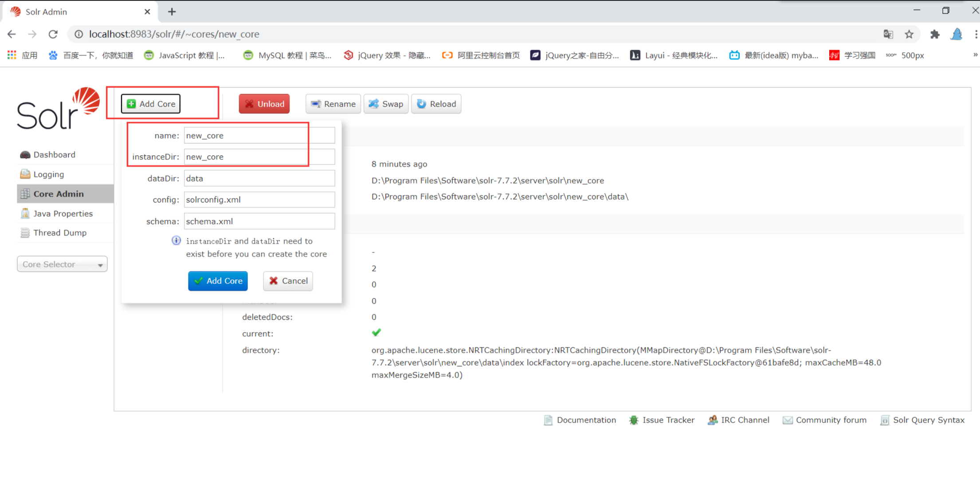Image resolution: width=980 pixels, height=483 pixels.
Task: Click the red Unload core button
Action: 264,104
